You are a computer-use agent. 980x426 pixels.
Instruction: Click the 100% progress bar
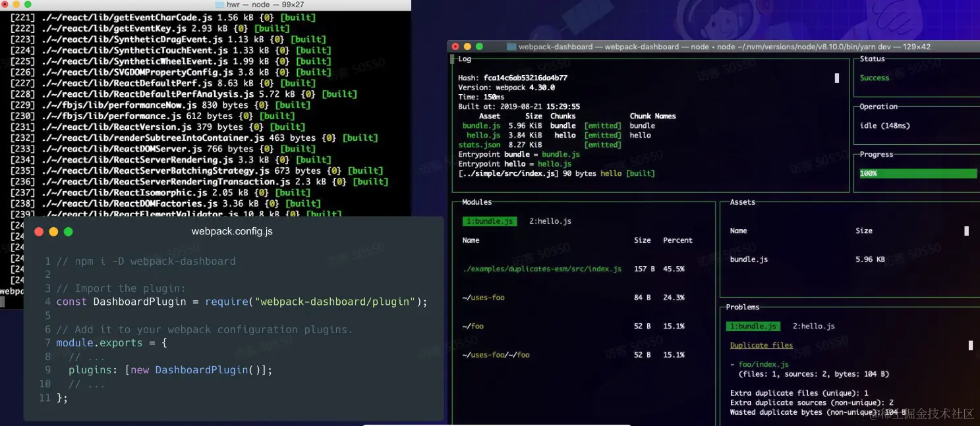tap(918, 173)
